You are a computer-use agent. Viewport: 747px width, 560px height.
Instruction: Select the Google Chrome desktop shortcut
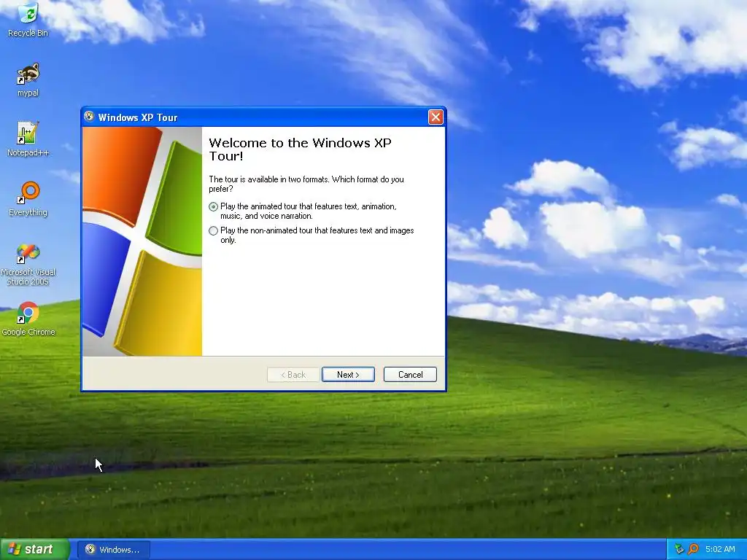[x=28, y=318]
